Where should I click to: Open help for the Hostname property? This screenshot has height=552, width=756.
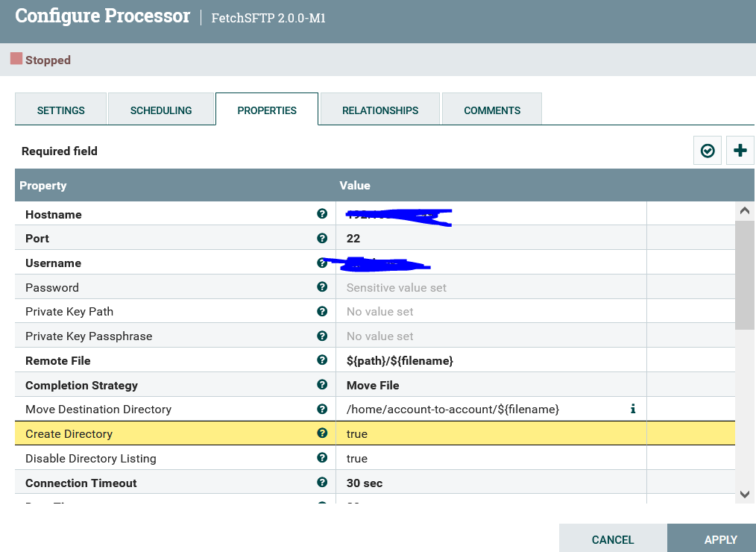[322, 213]
